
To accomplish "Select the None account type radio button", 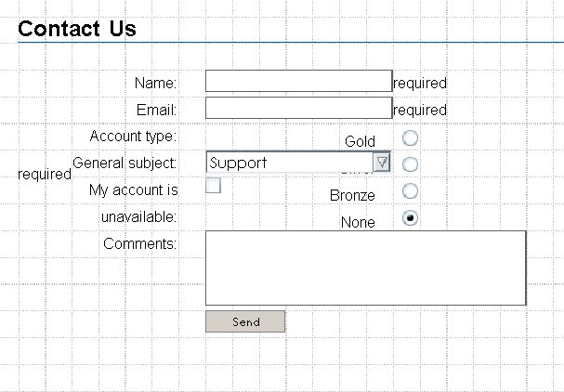I will click(410, 218).
